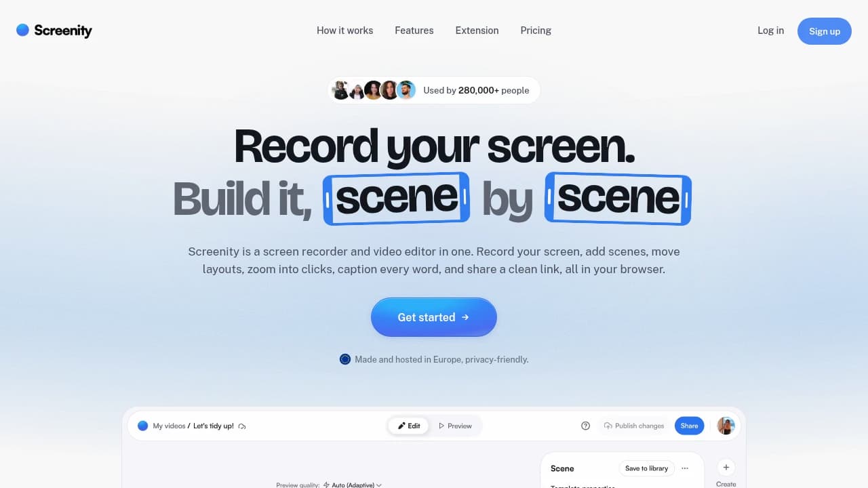Open the help question mark icon

tap(586, 426)
